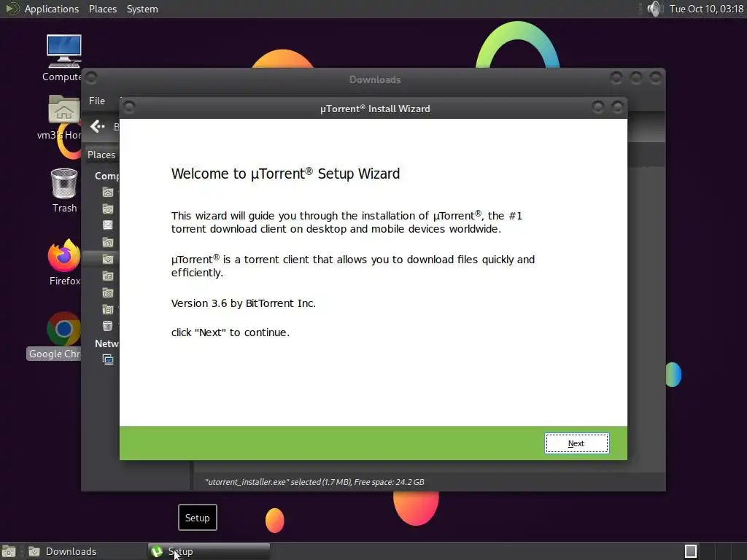Select the Desktop folder icon in Places sidebar
The height and width of the screenshot is (560, 747).
point(108,209)
